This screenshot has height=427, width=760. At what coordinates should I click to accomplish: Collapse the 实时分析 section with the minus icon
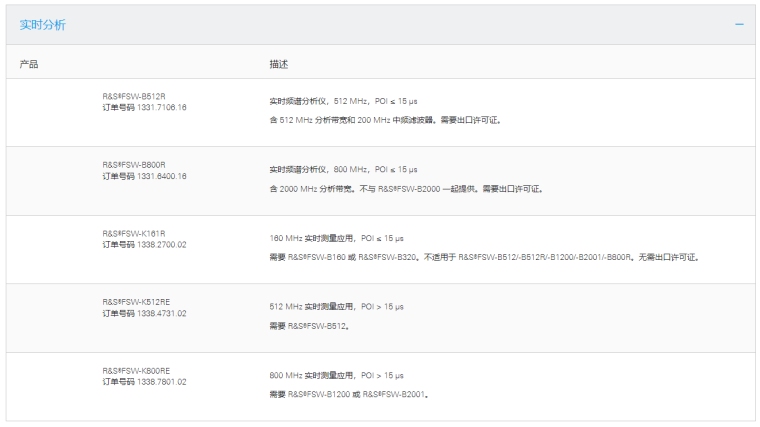point(739,24)
